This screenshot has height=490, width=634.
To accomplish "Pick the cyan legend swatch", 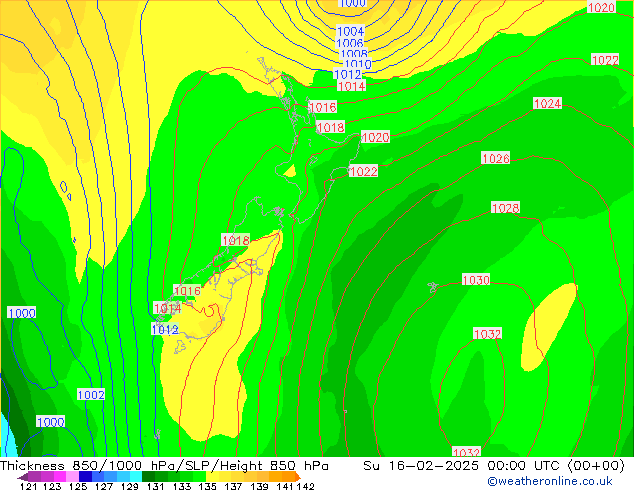I will tap(134, 476).
